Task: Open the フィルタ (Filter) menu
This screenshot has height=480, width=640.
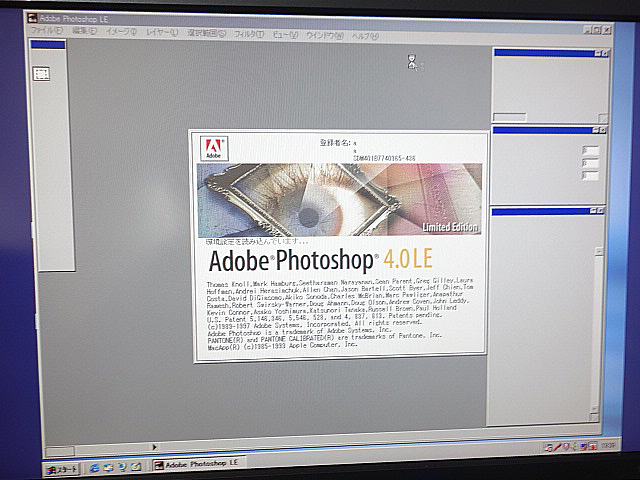Action: [248, 34]
